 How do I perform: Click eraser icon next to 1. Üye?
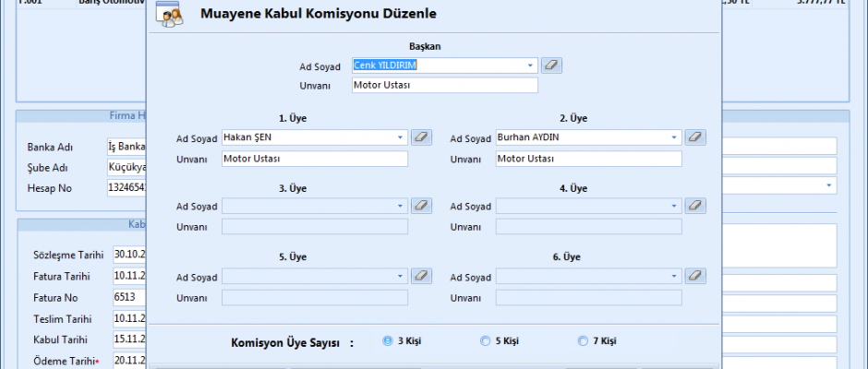click(x=421, y=137)
